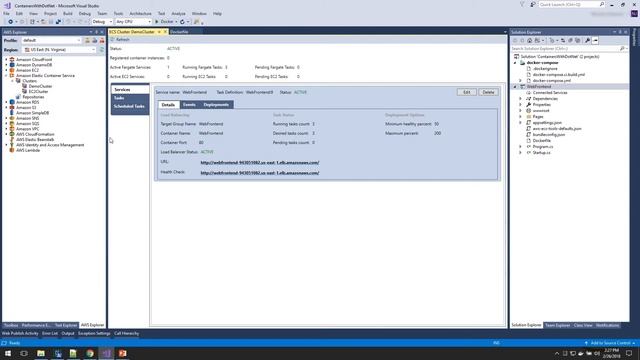Expand the Amazon RDS node
Screen dimensions: 640x360
click(6, 102)
